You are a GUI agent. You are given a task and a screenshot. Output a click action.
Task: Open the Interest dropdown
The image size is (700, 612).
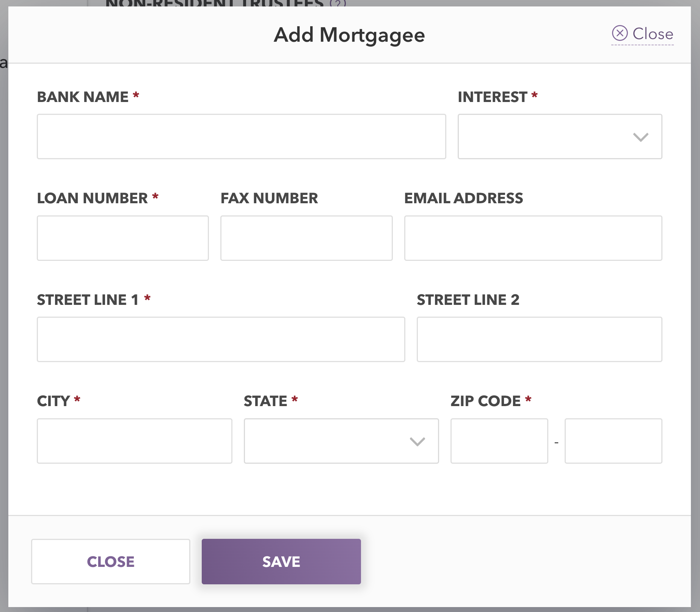tap(560, 137)
